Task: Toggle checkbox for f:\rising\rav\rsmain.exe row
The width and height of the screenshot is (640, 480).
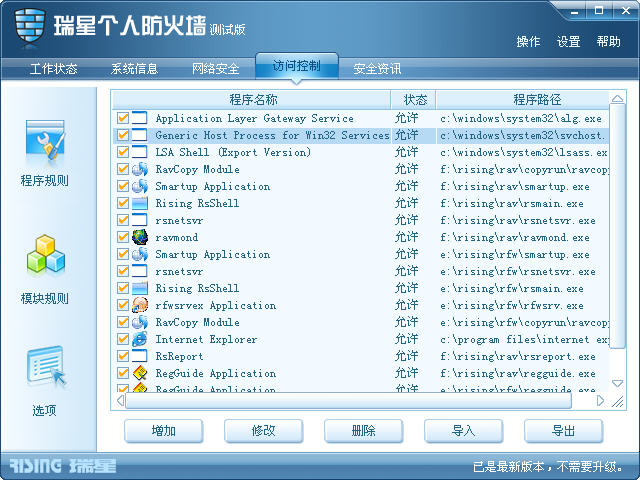Action: pos(122,203)
